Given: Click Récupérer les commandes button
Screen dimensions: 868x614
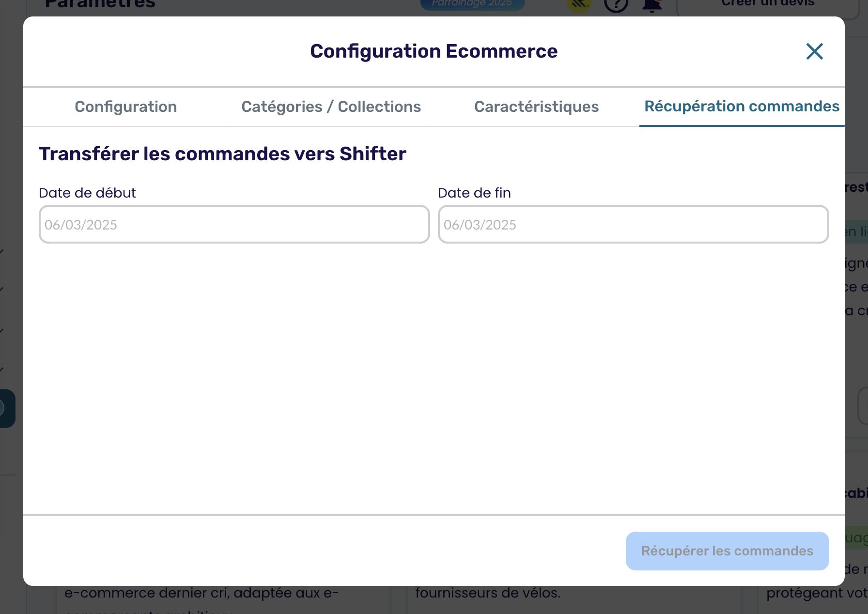Looking at the screenshot, I should click(x=727, y=551).
